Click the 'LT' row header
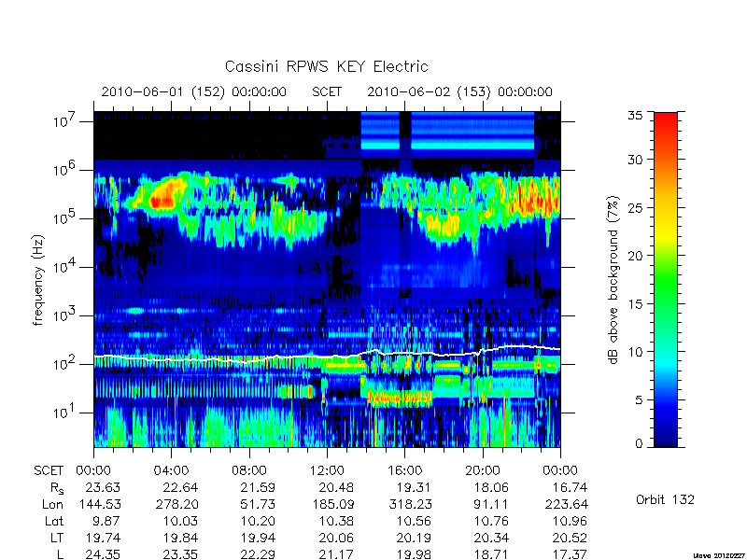The image size is (747, 560). click(x=57, y=538)
